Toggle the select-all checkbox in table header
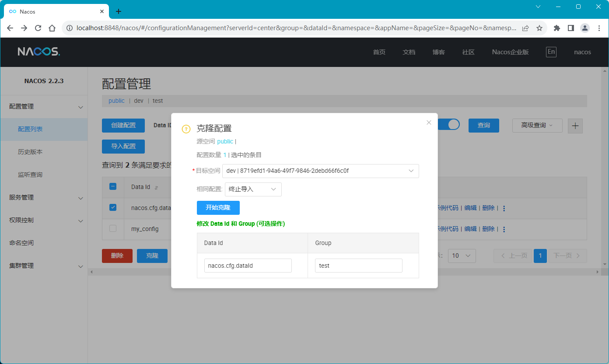 click(113, 186)
